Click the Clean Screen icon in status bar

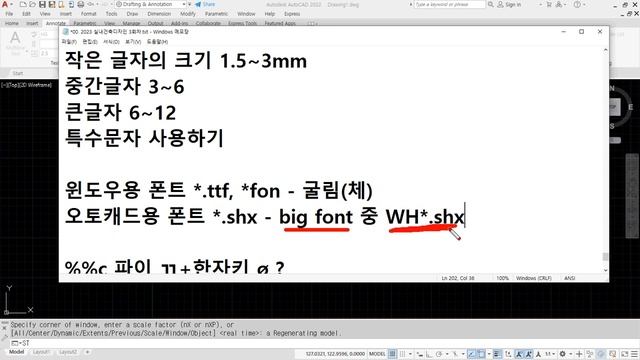coord(624,354)
